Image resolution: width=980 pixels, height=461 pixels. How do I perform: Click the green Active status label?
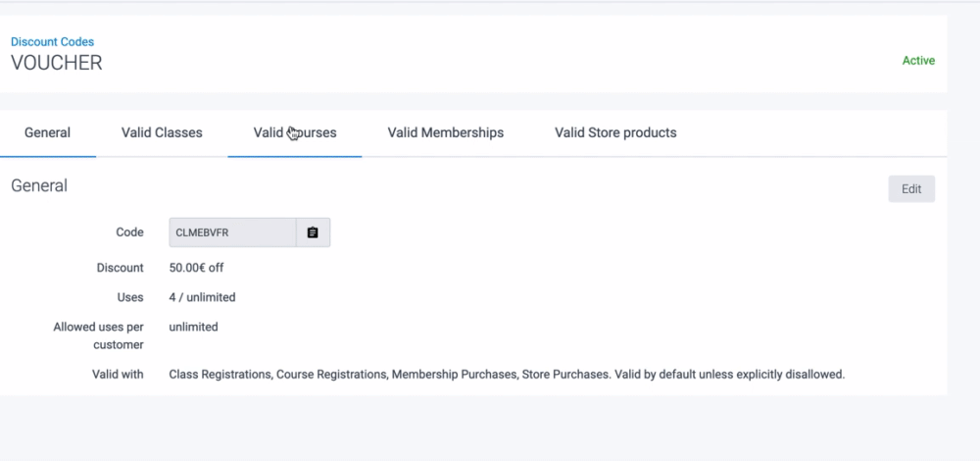(918, 61)
